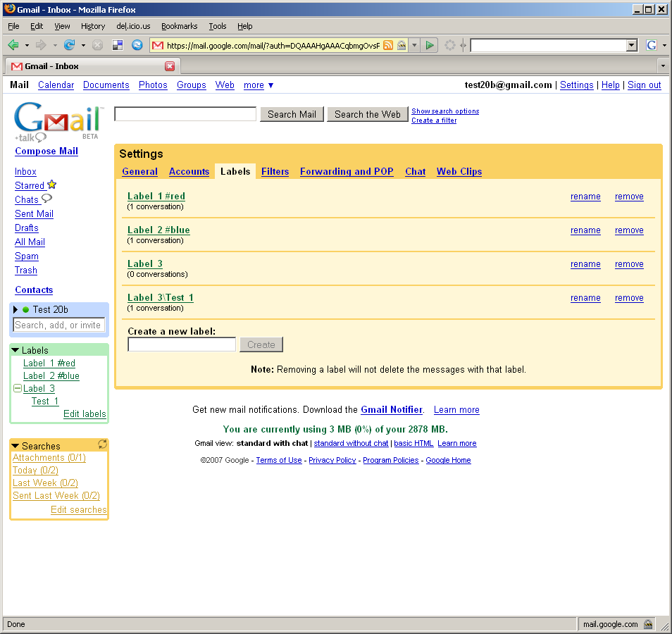Open the search engine selector dropdown arrow
The image size is (672, 634).
pyautogui.click(x=664, y=45)
